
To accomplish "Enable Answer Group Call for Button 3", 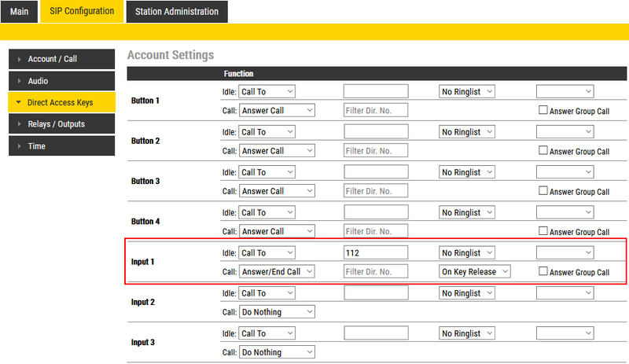I will (543, 191).
